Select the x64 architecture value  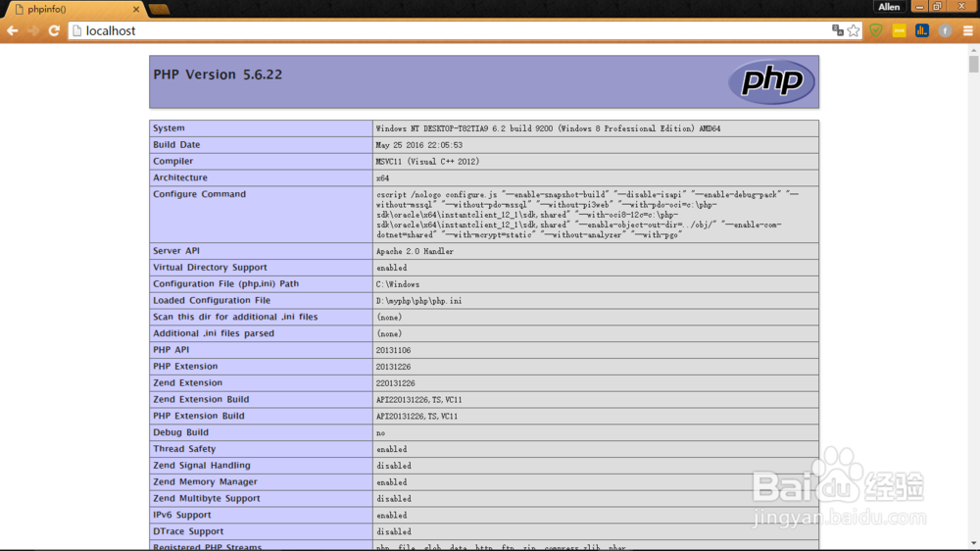(382, 178)
